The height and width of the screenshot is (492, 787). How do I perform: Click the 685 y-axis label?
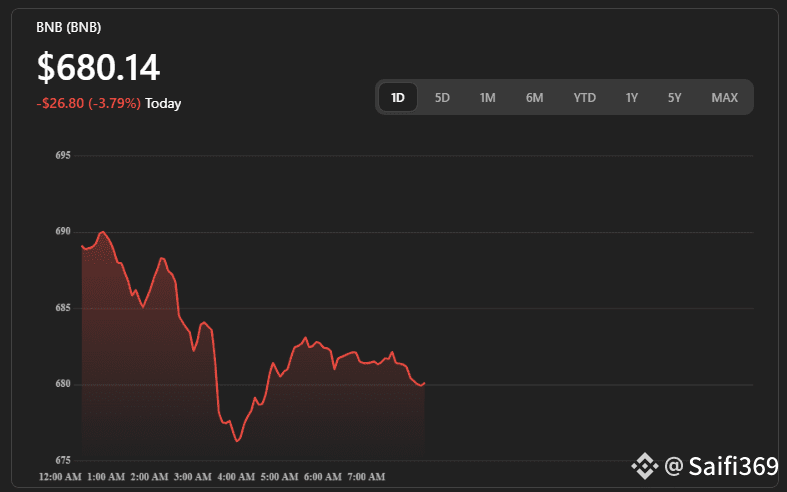coord(63,308)
